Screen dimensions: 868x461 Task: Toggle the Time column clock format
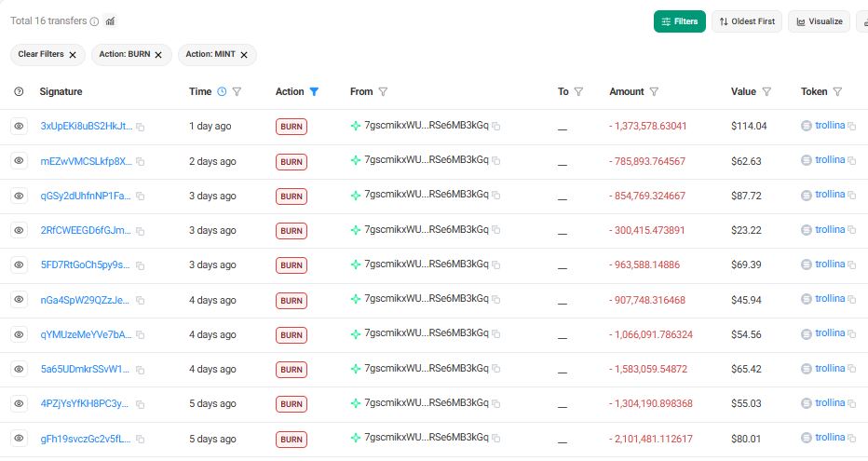pos(222,92)
